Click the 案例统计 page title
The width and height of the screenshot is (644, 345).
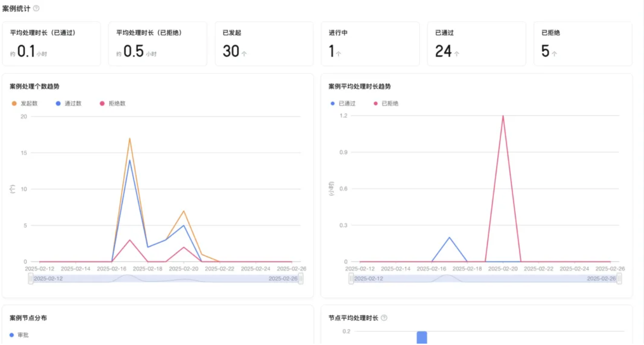(x=17, y=8)
